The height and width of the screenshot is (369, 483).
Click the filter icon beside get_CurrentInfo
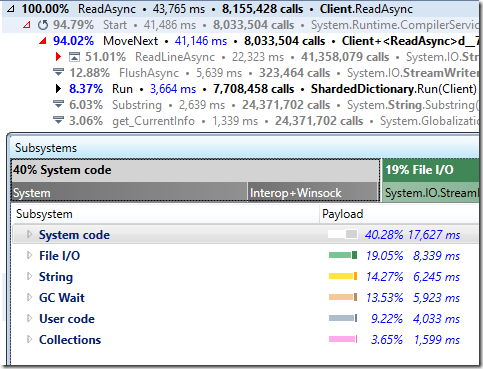(x=58, y=120)
